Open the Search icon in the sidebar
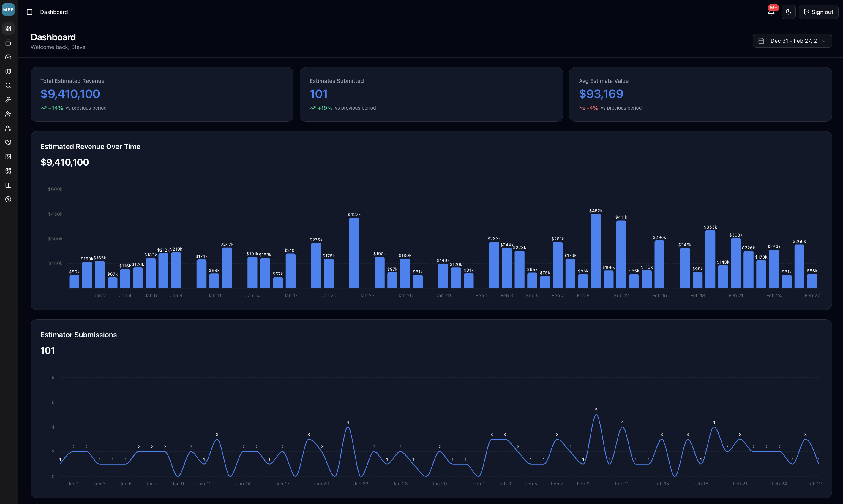The image size is (843, 504). 8,85
